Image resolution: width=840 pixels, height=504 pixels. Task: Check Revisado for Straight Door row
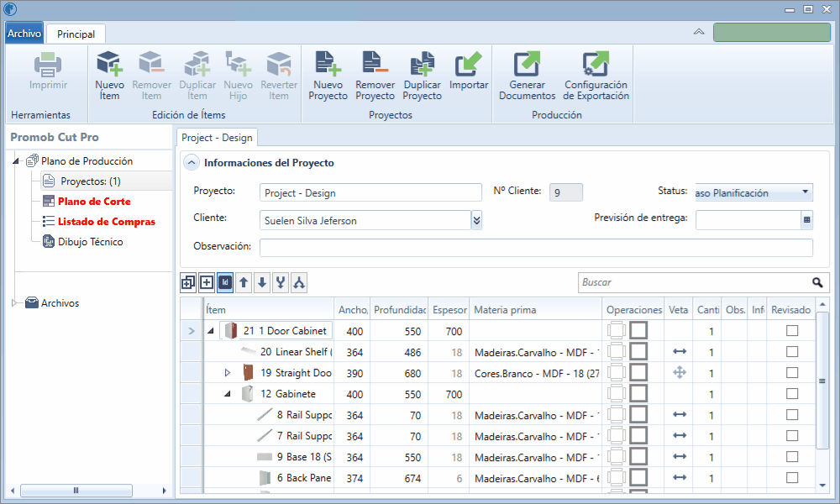792,372
